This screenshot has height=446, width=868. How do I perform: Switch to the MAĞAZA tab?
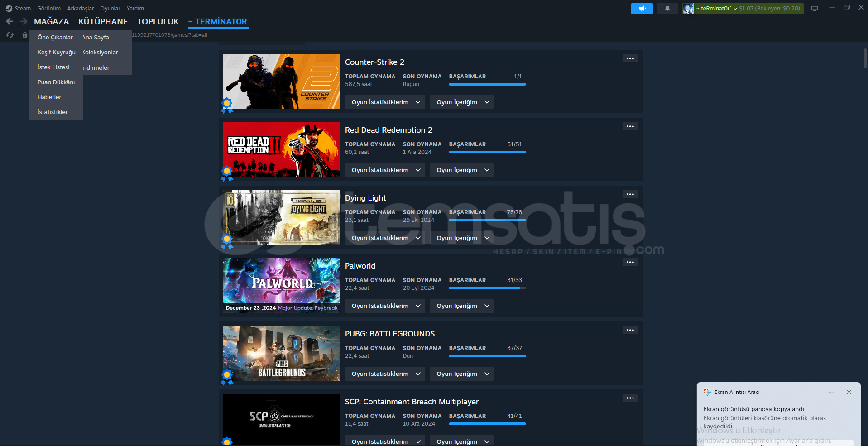[52, 21]
